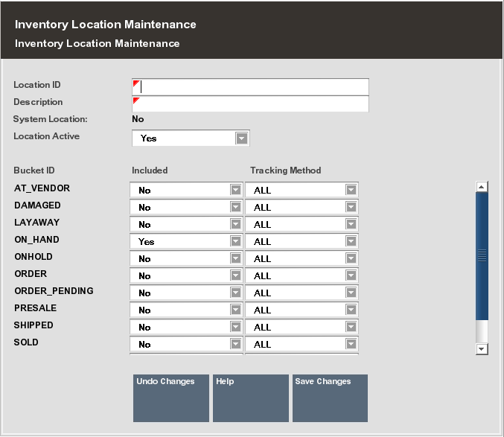The image size is (504, 437).
Task: Click the bucket list scrollbar thumb
Action: pos(482,256)
